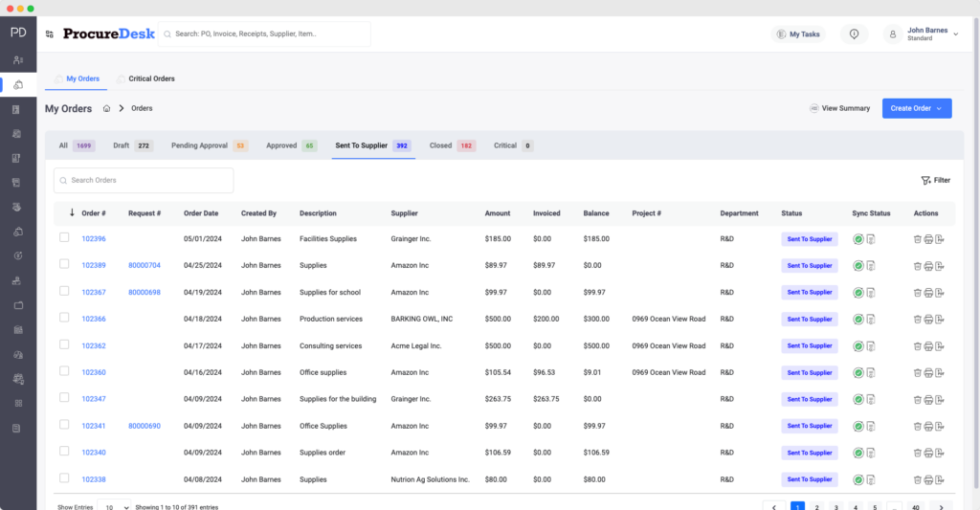Screen dimensions: 980x510
Task: Tick the checkbox for order 102360
Action: [x=64, y=370]
